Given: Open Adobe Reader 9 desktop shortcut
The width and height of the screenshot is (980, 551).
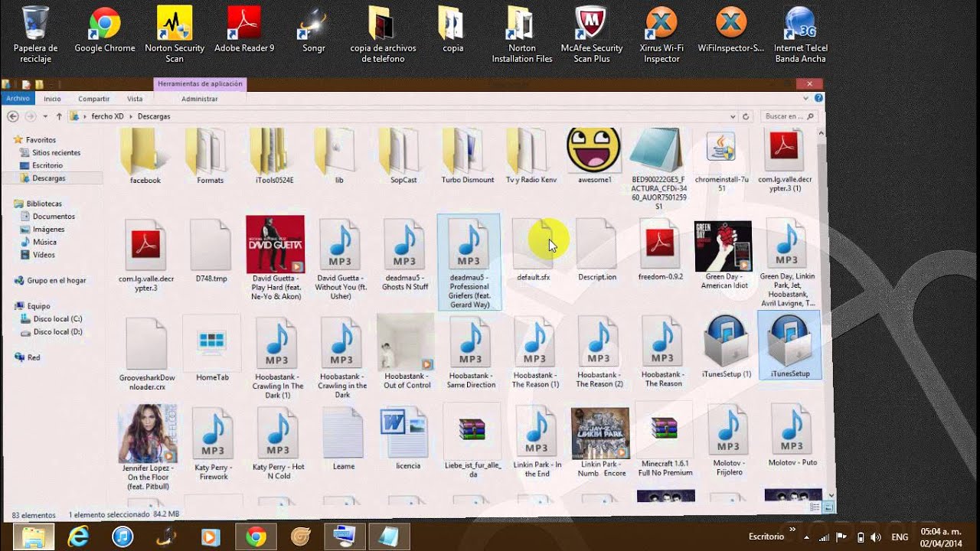Looking at the screenshot, I should (x=244, y=31).
